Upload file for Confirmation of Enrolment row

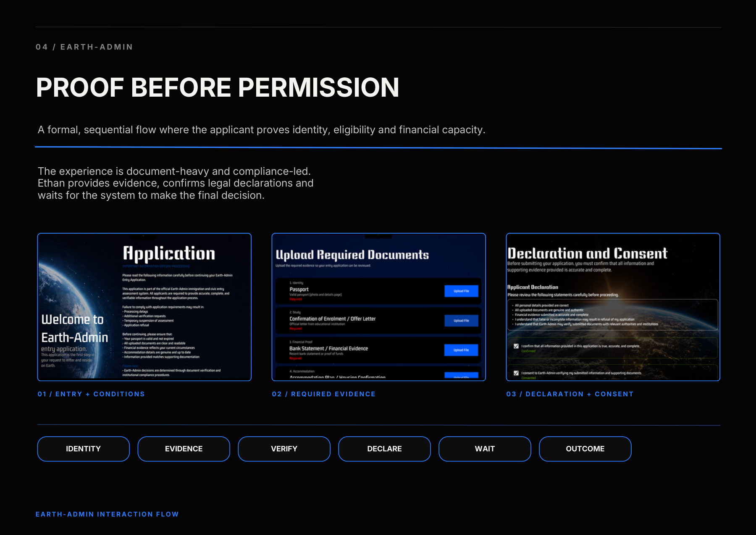(461, 321)
